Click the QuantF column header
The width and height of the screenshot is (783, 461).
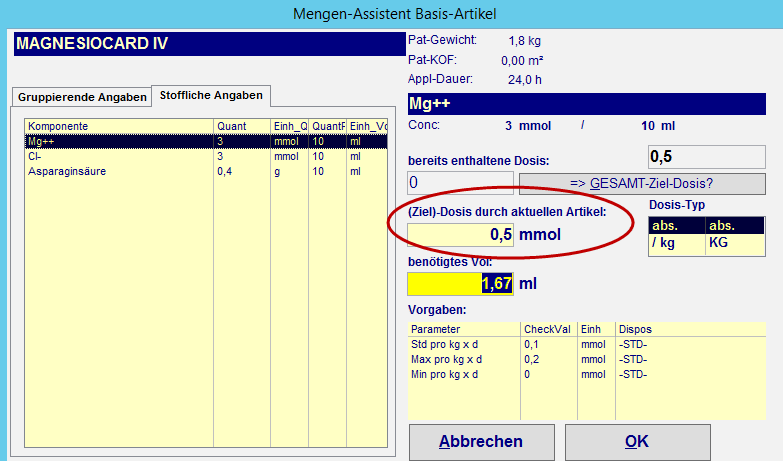click(328, 126)
